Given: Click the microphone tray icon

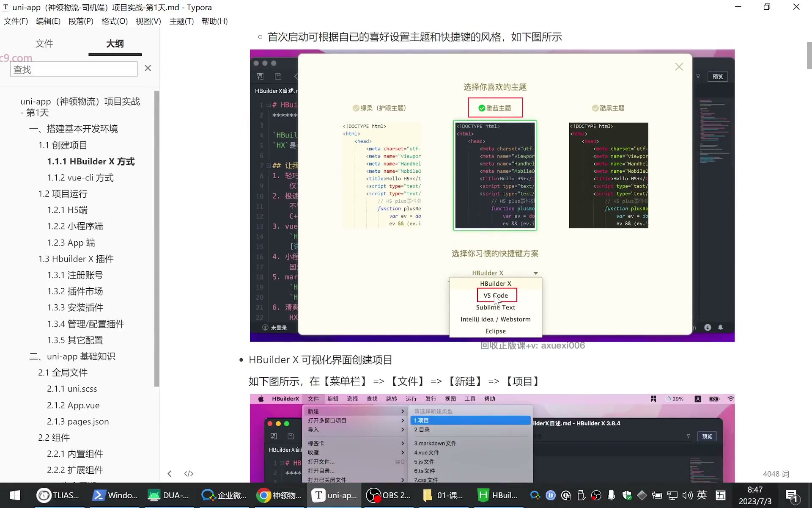Looking at the screenshot, I should pyautogui.click(x=611, y=495).
